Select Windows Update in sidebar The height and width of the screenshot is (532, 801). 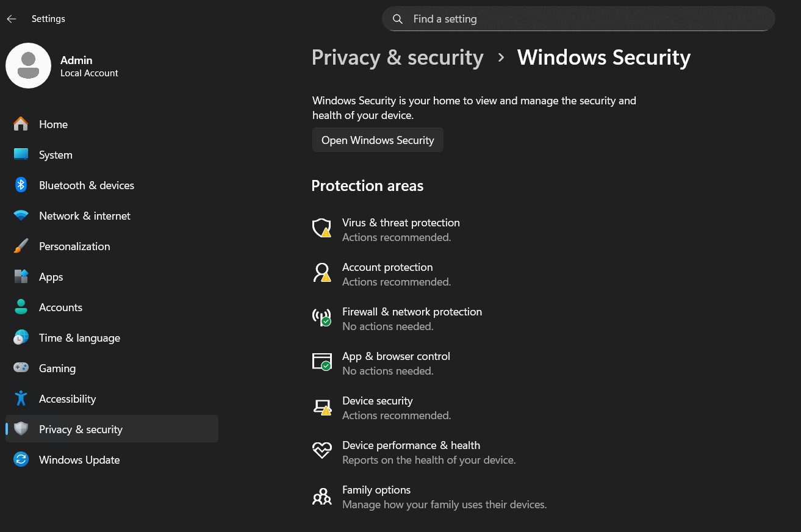(x=79, y=460)
